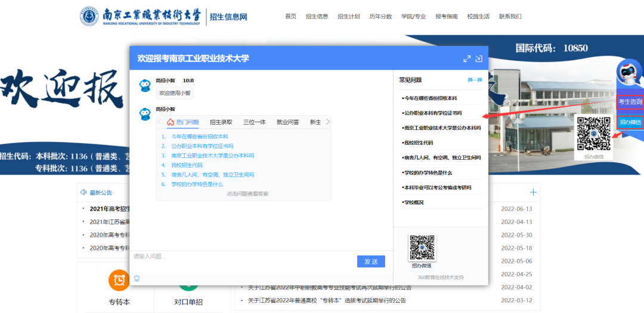Open the 考生咨询 sidebar button

point(630,102)
